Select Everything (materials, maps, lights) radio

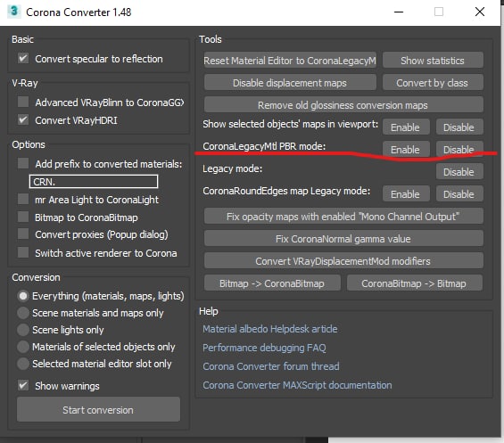23,296
